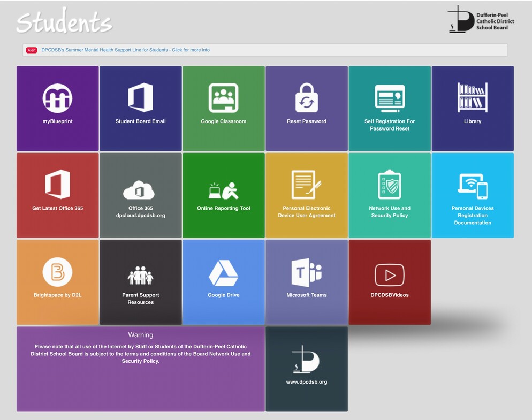Open the Office 365 cloud icon

click(x=139, y=190)
